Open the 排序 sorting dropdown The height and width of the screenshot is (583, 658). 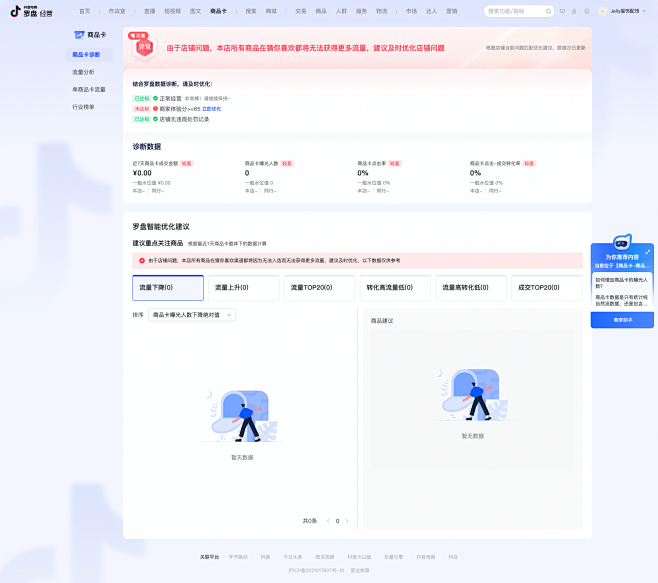tap(192, 314)
